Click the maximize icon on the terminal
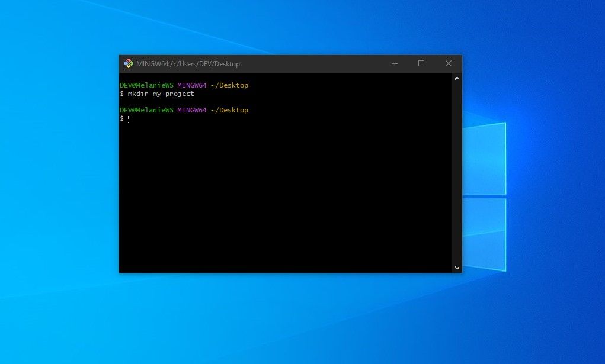Viewport: 605px width, 364px height. (421, 63)
